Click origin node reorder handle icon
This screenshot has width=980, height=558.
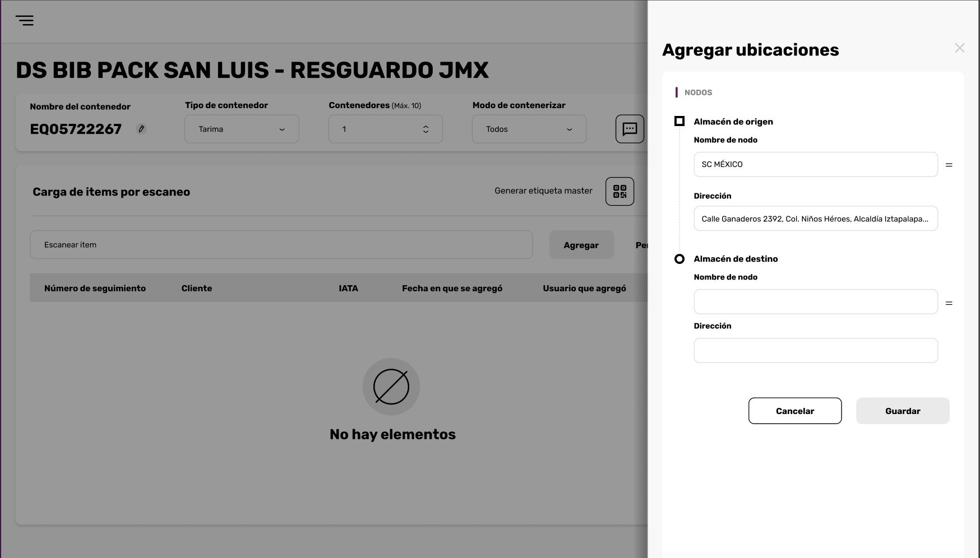[949, 165]
